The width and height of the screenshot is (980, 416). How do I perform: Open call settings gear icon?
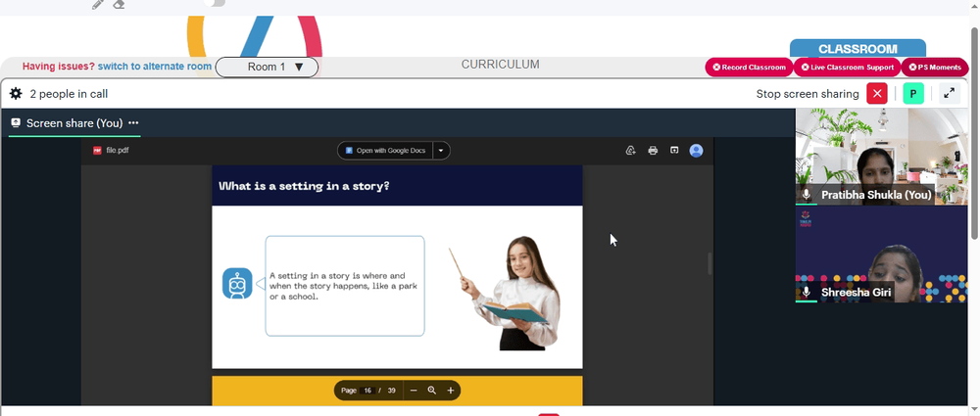[x=17, y=94]
